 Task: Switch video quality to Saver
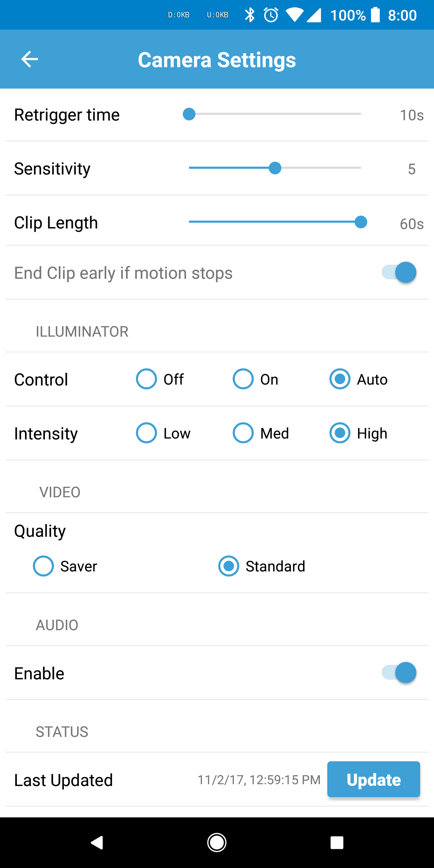tap(43, 566)
